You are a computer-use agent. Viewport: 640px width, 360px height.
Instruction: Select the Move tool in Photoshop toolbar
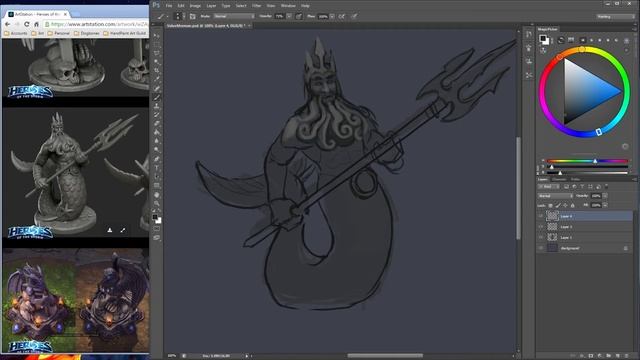[x=157, y=36]
